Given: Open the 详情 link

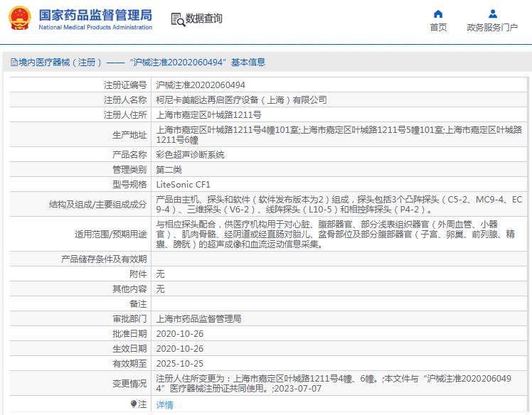Looking at the screenshot, I should pyautogui.click(x=164, y=405).
